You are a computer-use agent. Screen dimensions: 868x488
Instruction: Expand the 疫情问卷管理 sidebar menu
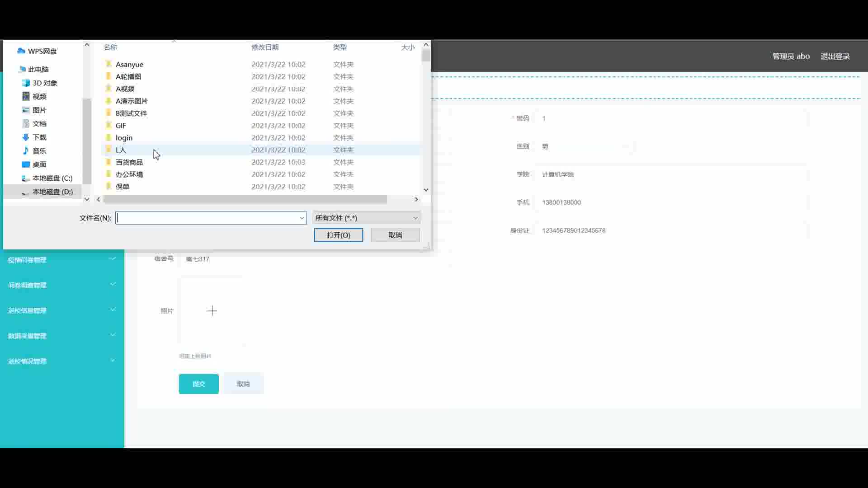click(x=62, y=259)
